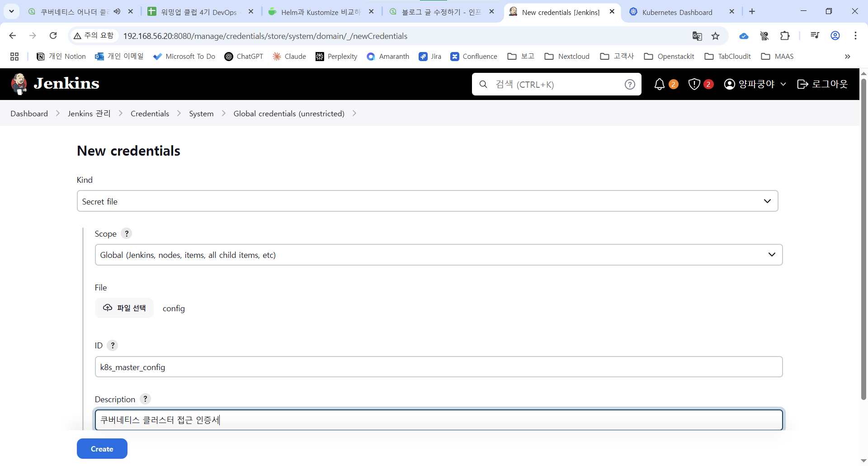Open a new browser tab

[x=752, y=12]
